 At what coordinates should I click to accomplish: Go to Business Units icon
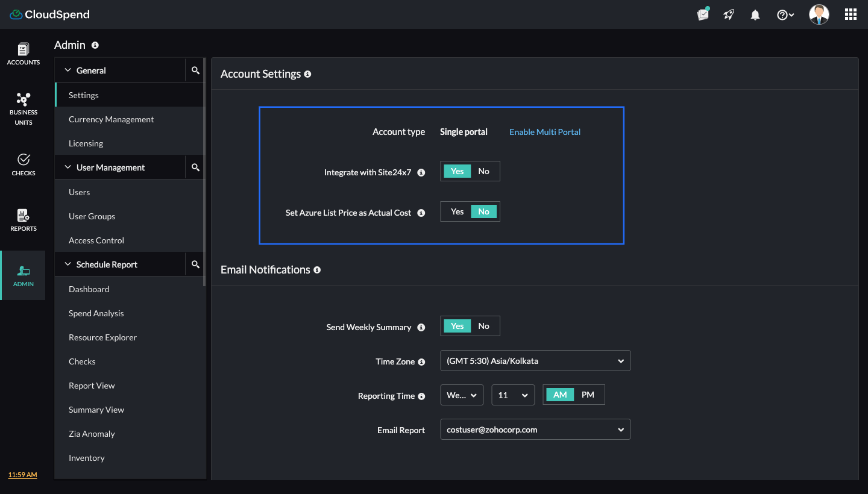click(24, 108)
